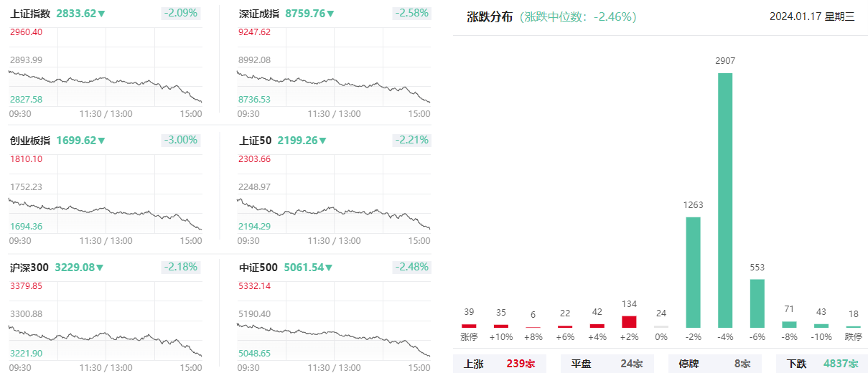This screenshot has height=373, width=868.
Task: Click the down arrow beside 中证500 5061.54
Action: pyautogui.click(x=329, y=268)
